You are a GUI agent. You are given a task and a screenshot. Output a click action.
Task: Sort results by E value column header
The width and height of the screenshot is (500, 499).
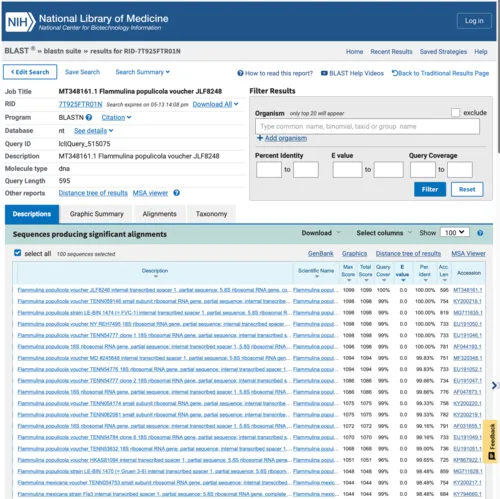(402, 273)
